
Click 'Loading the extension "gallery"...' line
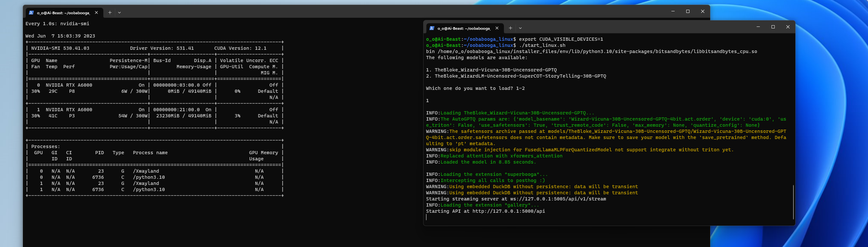click(490, 205)
